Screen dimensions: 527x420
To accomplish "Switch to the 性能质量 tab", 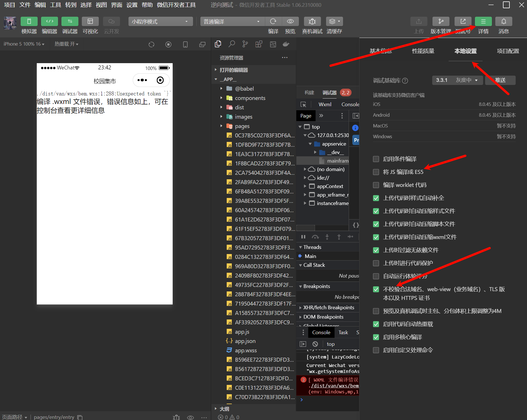I will pos(423,51).
